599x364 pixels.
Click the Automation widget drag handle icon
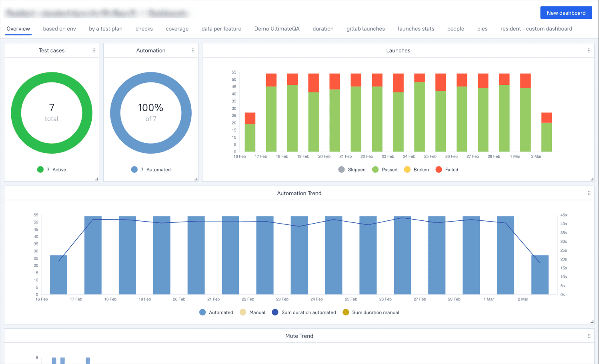pos(193,50)
